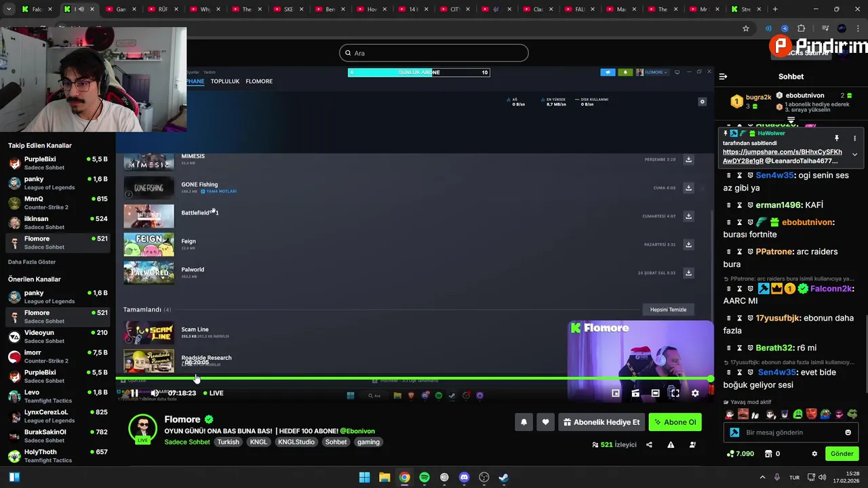Jump to LIVE in the player
Screen dimensions: 868x488
coord(214,393)
